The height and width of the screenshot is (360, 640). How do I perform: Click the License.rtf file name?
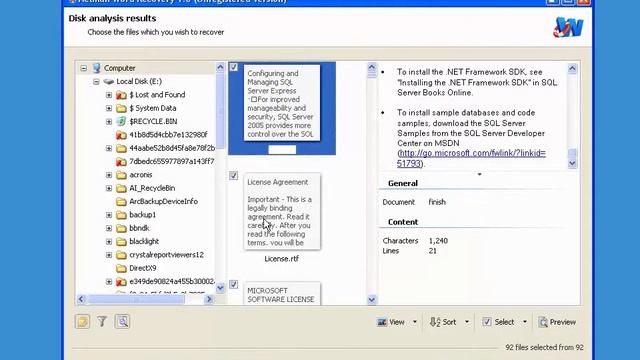coord(282,259)
